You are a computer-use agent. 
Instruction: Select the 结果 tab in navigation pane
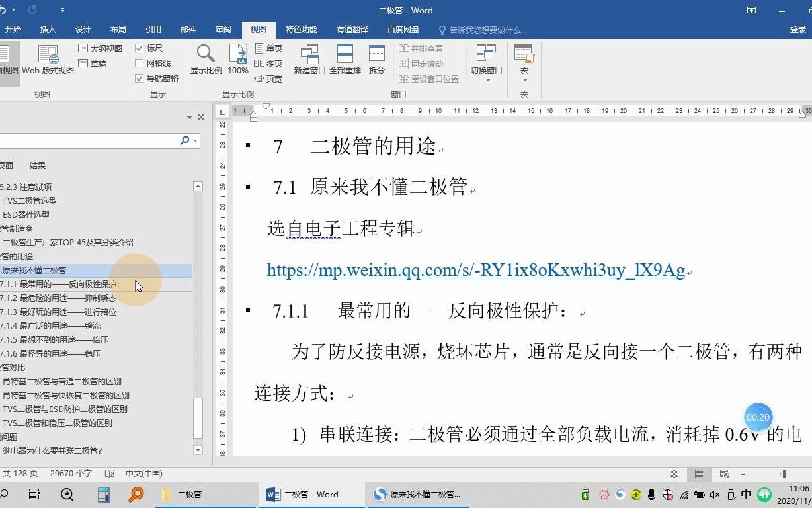(x=37, y=165)
